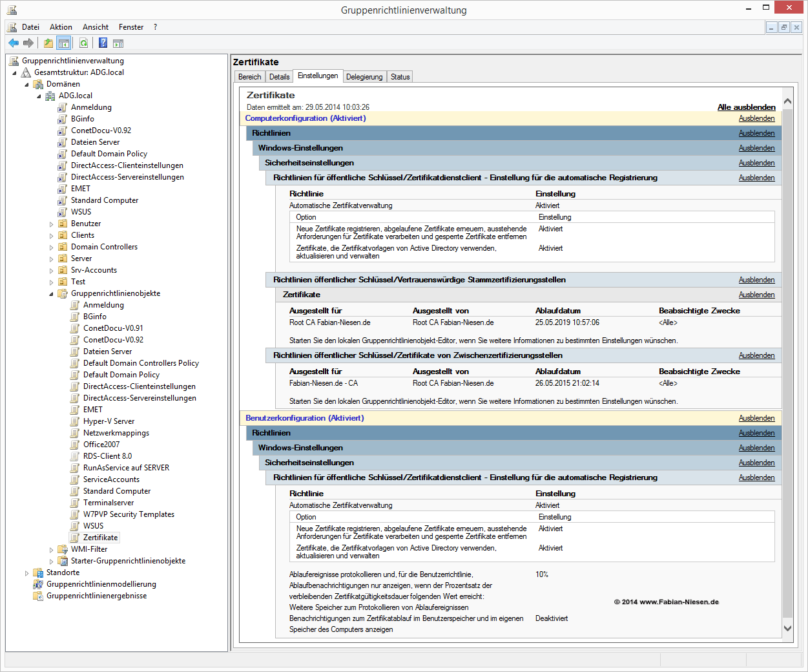Go forward with the gray forward arrow
Screen dimensions: 808x672
(28, 43)
